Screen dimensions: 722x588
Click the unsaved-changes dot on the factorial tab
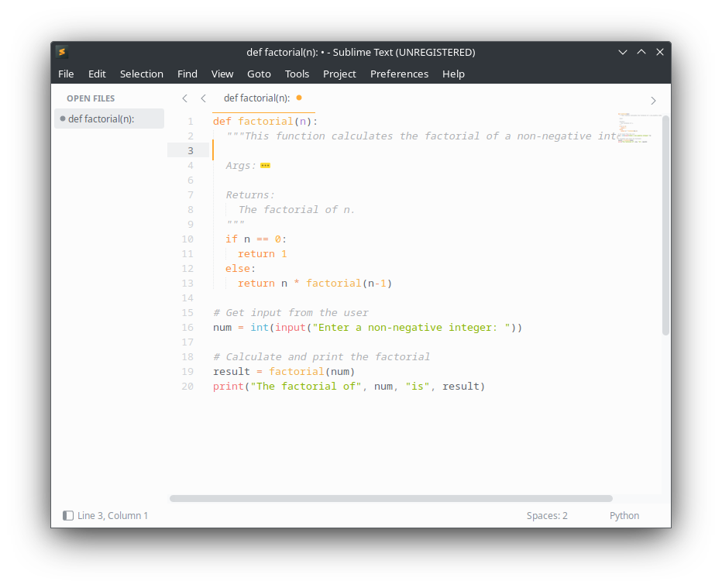coord(299,99)
